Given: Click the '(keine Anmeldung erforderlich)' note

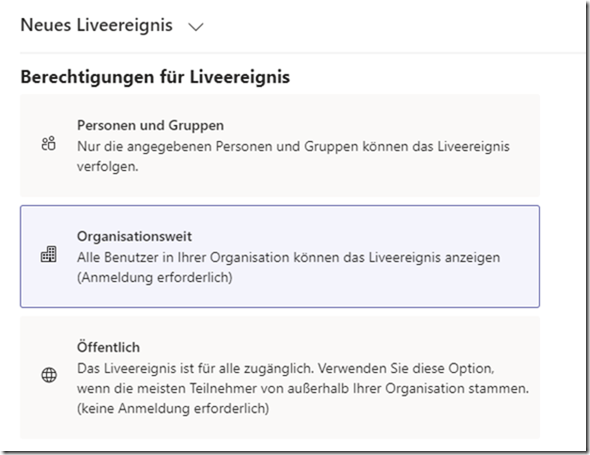Looking at the screenshot, I should 173,408.
